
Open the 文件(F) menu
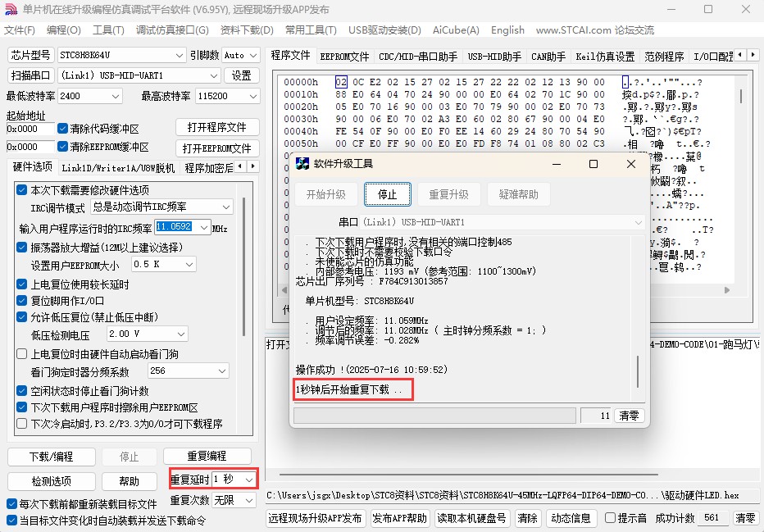[x=20, y=30]
